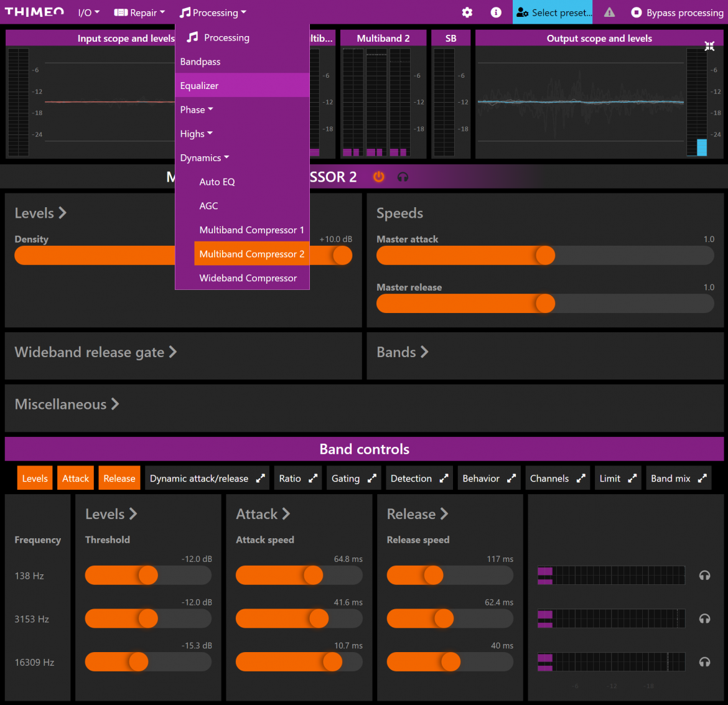Adjust the Master attack slider handle

coord(545,255)
